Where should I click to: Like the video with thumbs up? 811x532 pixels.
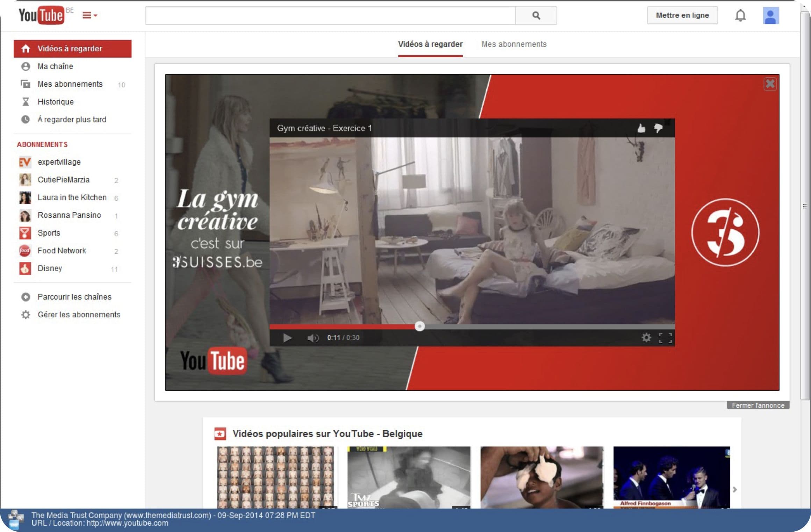tap(641, 128)
